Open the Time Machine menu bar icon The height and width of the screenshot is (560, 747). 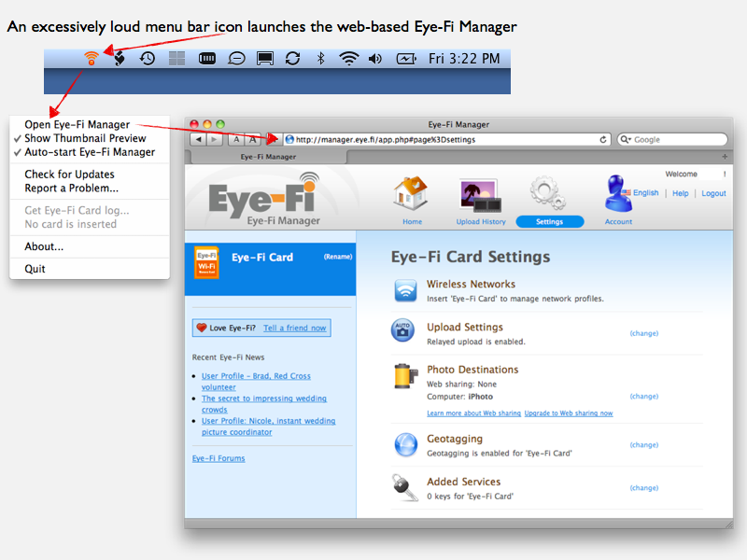(148, 58)
